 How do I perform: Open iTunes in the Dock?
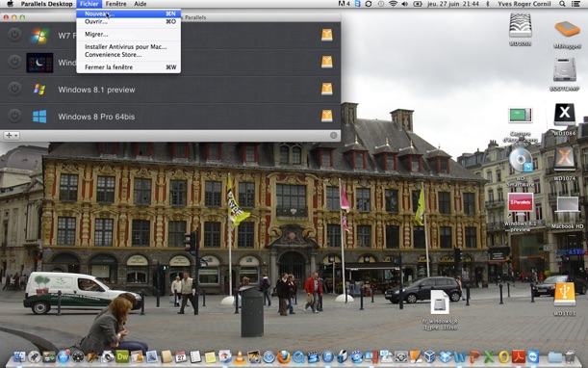pyautogui.click(x=328, y=356)
